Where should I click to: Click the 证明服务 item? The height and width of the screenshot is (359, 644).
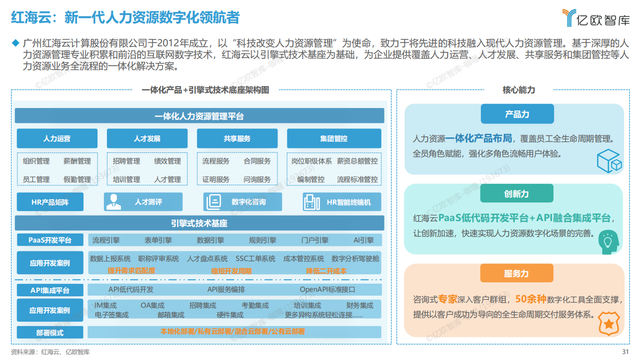216,179
